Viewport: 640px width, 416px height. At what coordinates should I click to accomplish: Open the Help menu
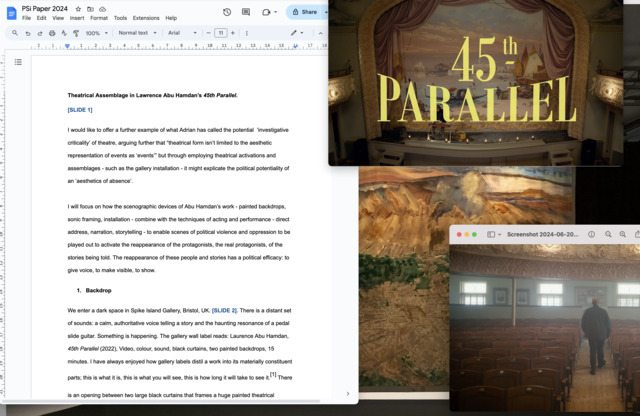(x=171, y=18)
